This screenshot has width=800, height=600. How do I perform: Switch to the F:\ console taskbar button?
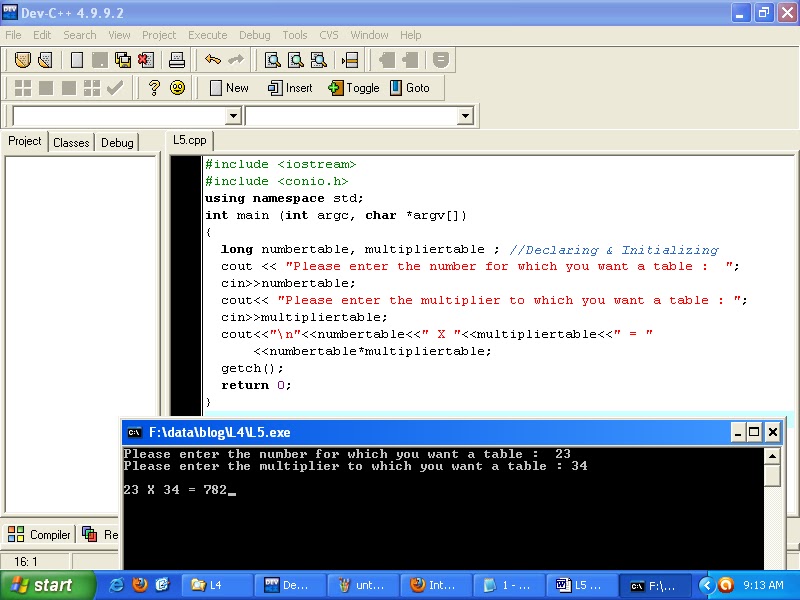tap(655, 585)
